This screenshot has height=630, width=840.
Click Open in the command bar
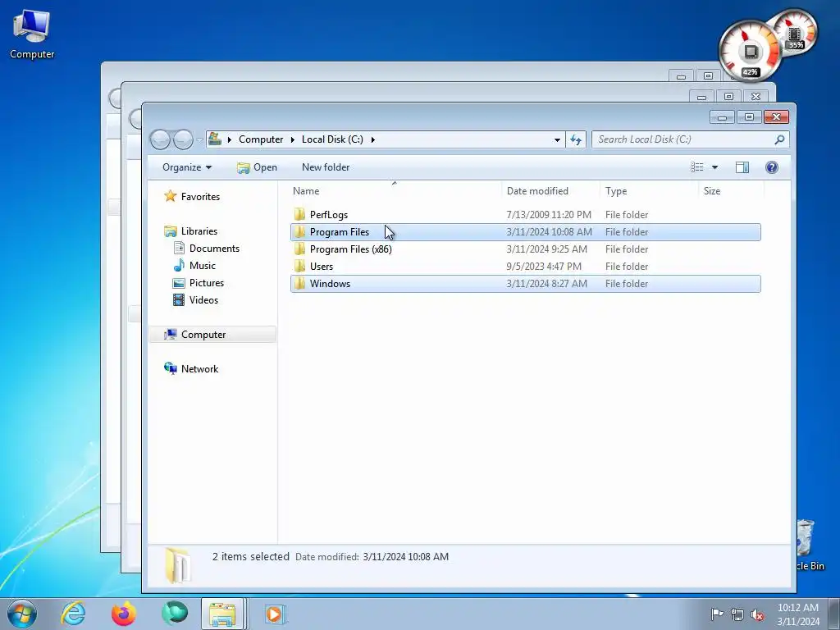click(257, 167)
